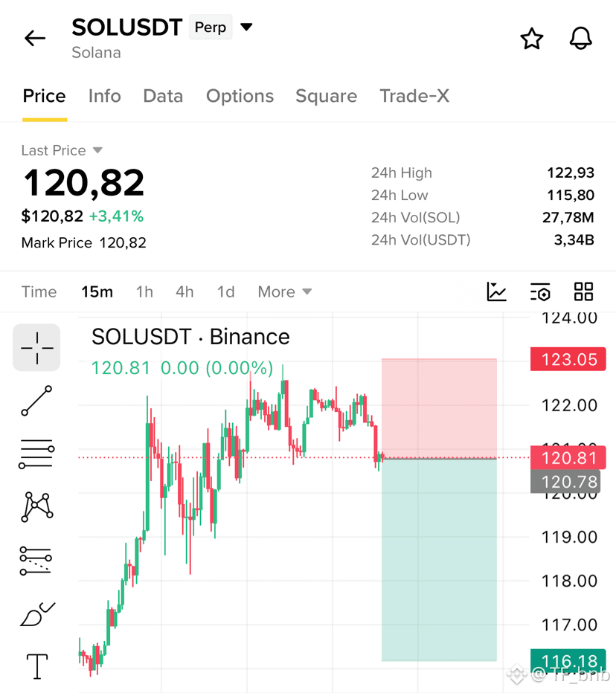This screenshot has height=693, width=616.
Task: Open chart settings icon
Action: [x=540, y=291]
